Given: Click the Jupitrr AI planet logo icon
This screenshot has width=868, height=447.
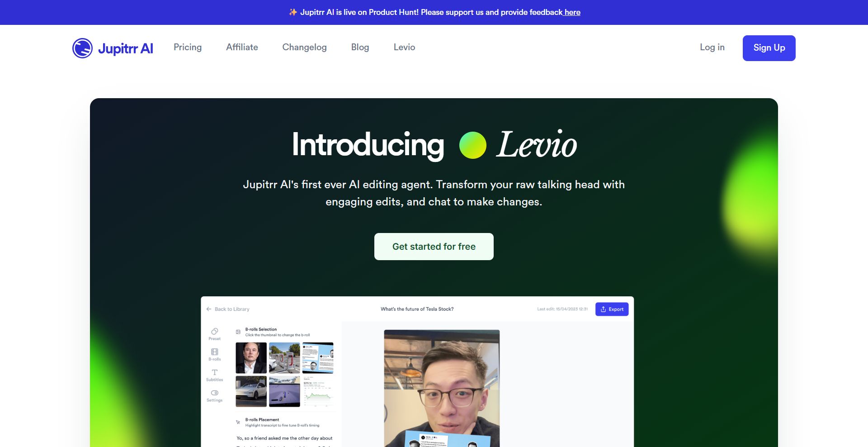Looking at the screenshot, I should point(82,48).
